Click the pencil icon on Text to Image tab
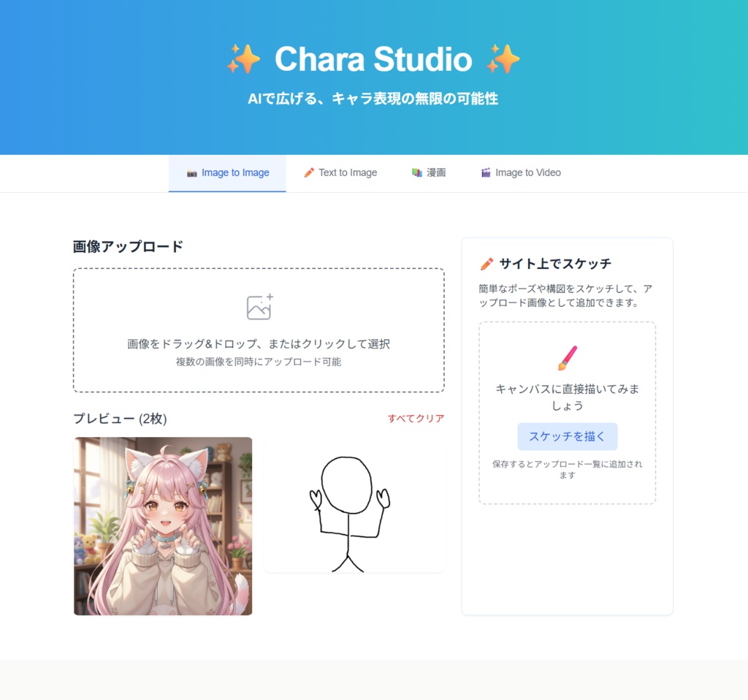 [309, 172]
